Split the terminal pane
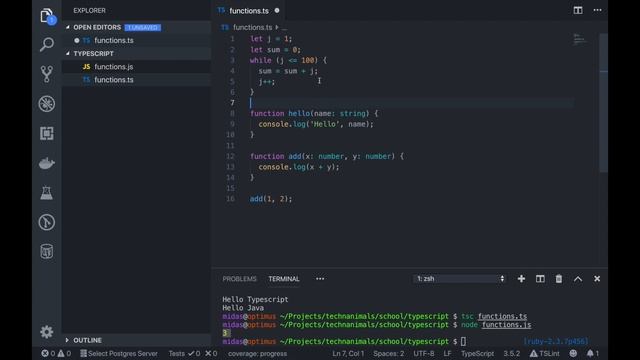Viewport: 640px width, 360px height. [x=540, y=279]
